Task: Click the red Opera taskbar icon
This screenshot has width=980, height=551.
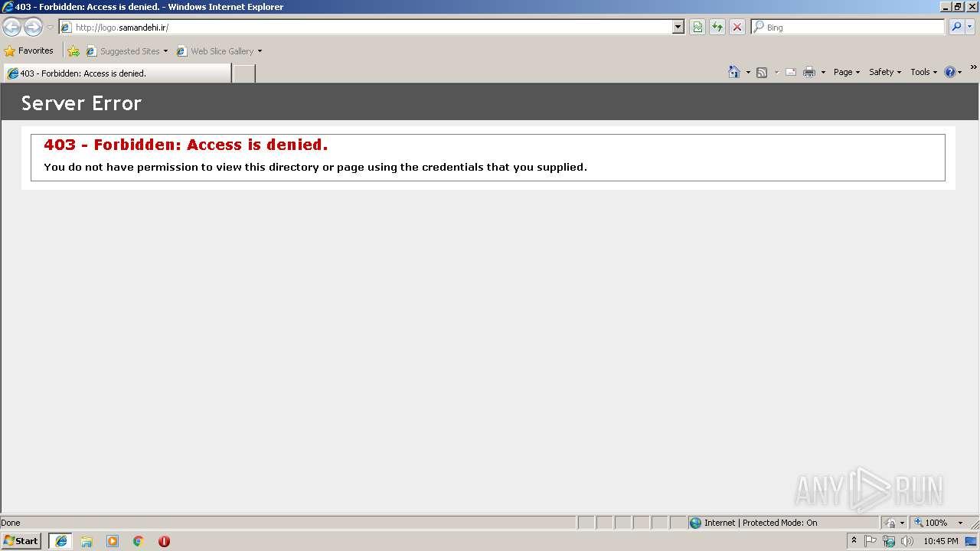Action: pos(164,541)
